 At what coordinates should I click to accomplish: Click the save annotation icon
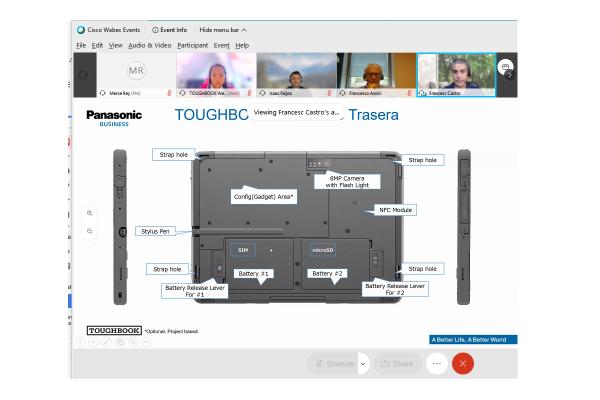(x=120, y=342)
